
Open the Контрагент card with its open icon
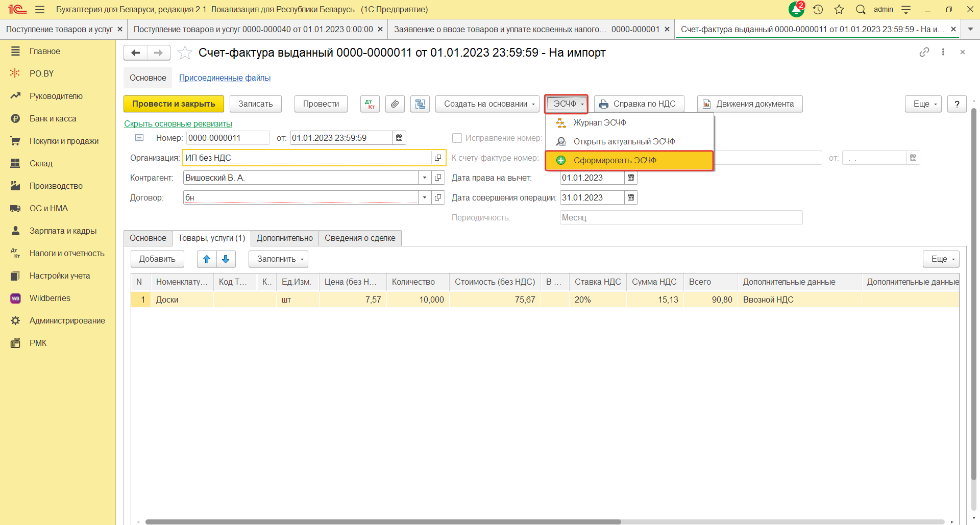(x=438, y=178)
